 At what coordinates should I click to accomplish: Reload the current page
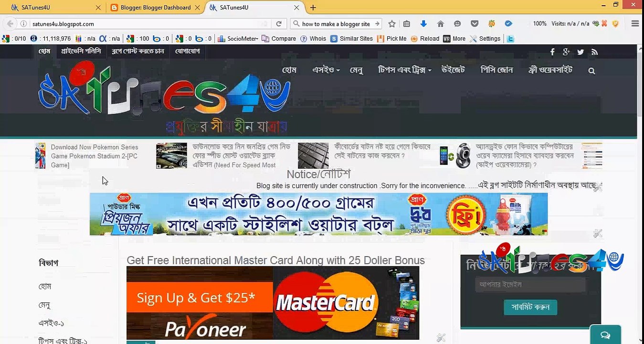click(x=279, y=24)
